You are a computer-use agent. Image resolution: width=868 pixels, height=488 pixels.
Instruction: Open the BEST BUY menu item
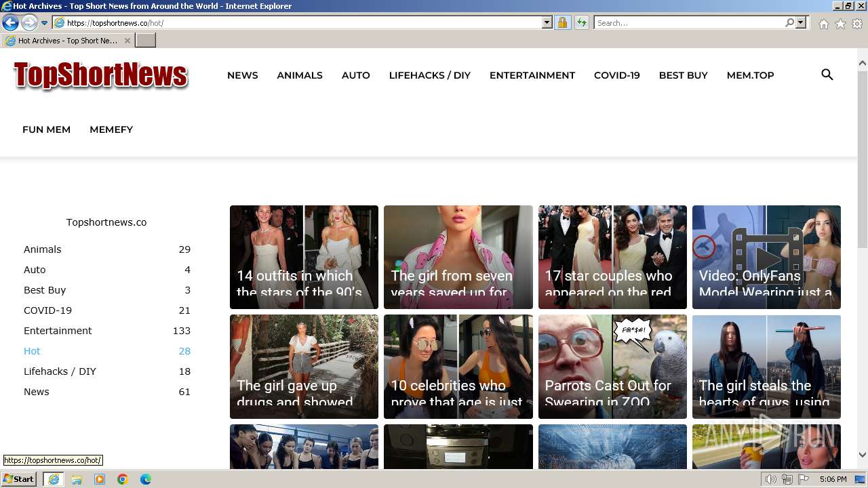tap(684, 75)
